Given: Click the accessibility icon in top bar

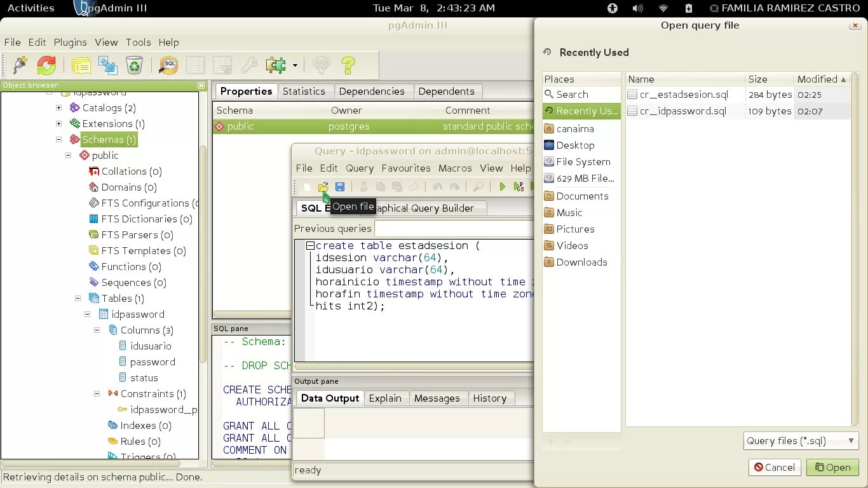Looking at the screenshot, I should (613, 8).
